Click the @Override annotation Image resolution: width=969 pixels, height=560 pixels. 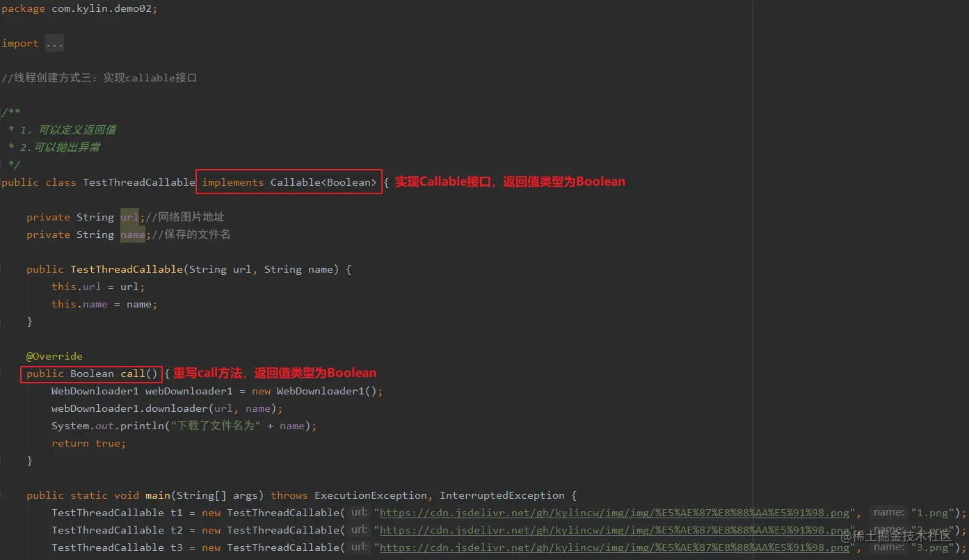(x=54, y=356)
